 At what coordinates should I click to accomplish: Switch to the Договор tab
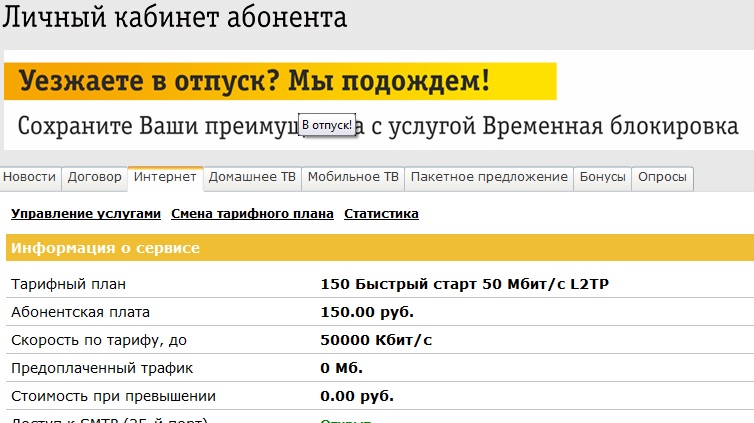click(x=94, y=178)
